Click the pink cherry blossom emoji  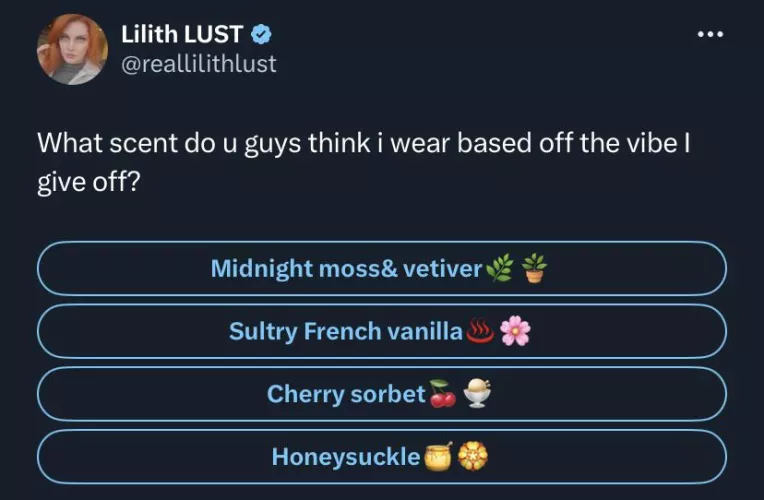coord(515,331)
